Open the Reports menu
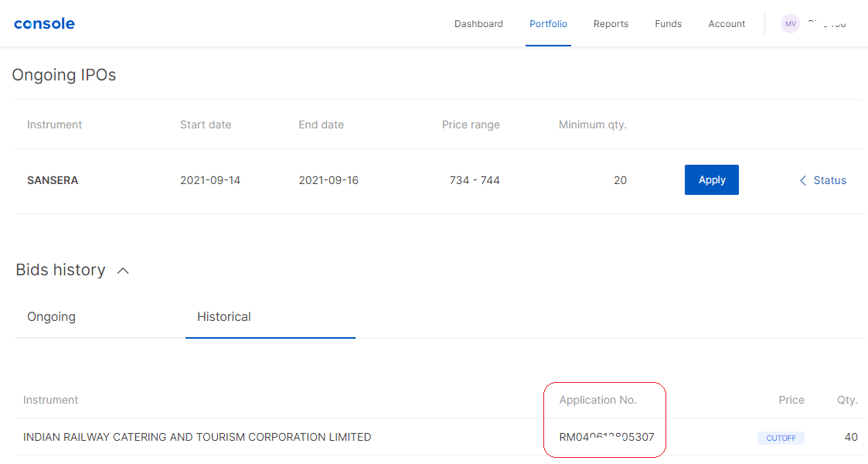Viewport: 868px width, 464px height. click(611, 24)
